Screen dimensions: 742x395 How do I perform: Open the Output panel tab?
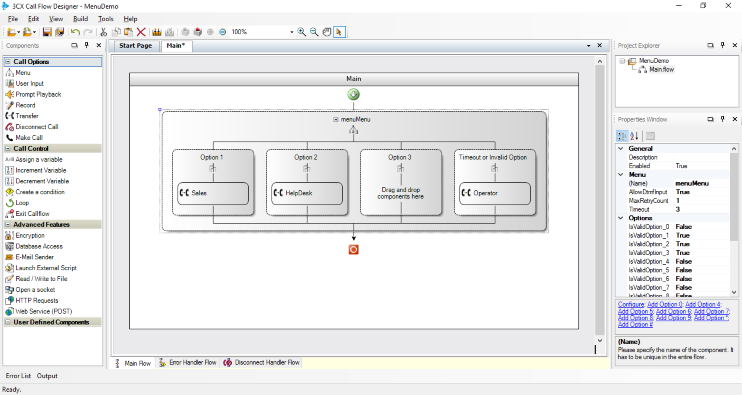[47, 376]
